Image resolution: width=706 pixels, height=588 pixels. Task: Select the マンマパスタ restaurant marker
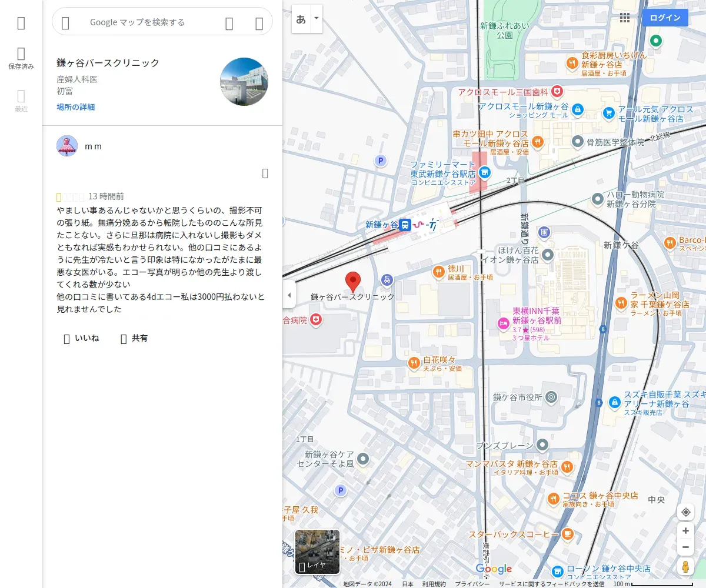567,467
